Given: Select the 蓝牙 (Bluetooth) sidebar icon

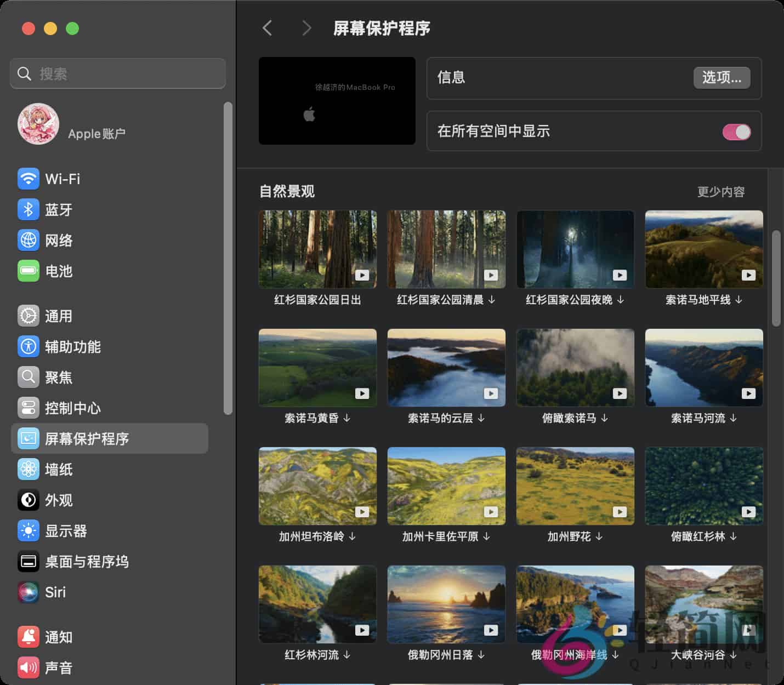Looking at the screenshot, I should pyautogui.click(x=59, y=209).
